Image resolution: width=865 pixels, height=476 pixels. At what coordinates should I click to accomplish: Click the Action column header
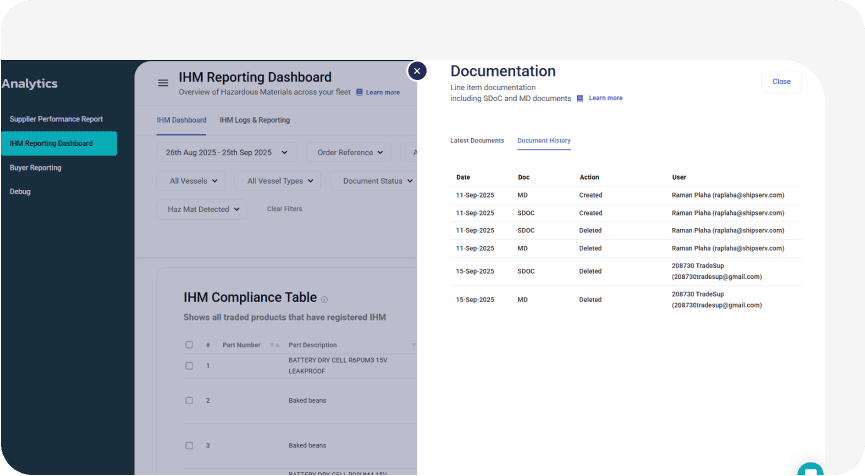(589, 178)
